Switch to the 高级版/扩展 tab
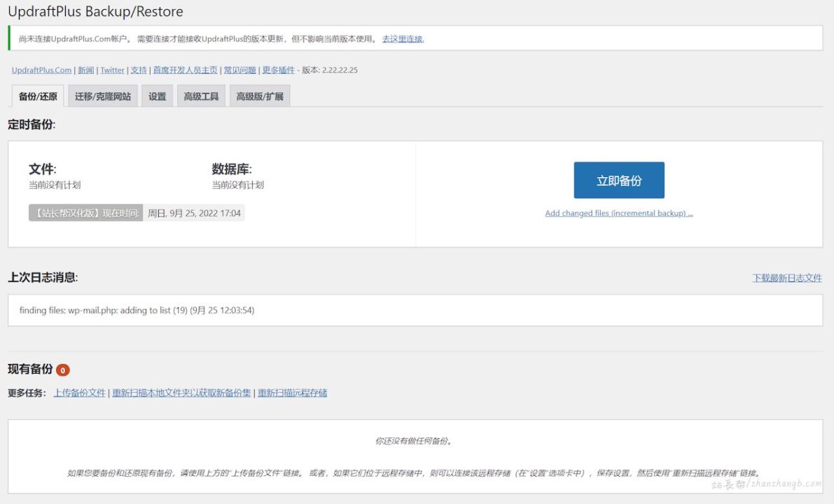Image resolution: width=834 pixels, height=504 pixels. pos(260,95)
